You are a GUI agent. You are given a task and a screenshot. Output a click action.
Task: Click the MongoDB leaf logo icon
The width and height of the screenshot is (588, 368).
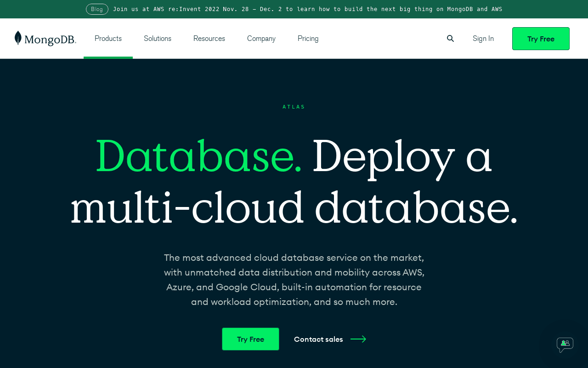click(18, 38)
